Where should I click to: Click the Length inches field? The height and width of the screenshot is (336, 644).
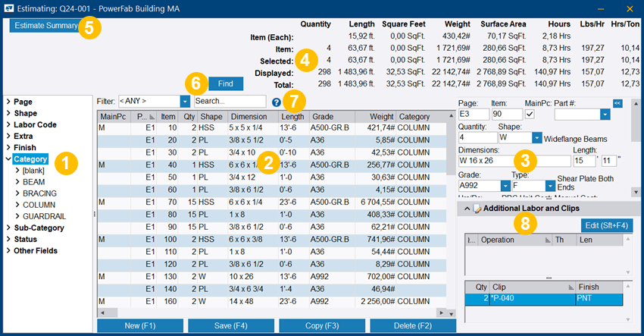(608, 161)
